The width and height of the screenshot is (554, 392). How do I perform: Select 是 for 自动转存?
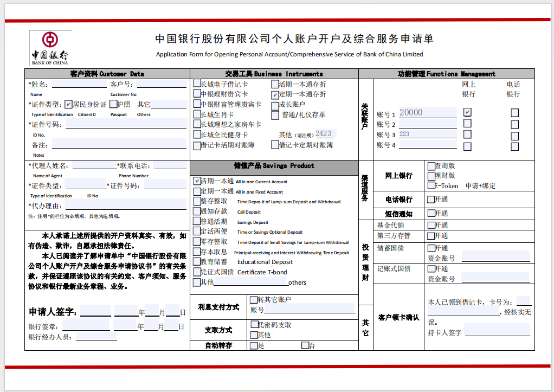[254, 345]
